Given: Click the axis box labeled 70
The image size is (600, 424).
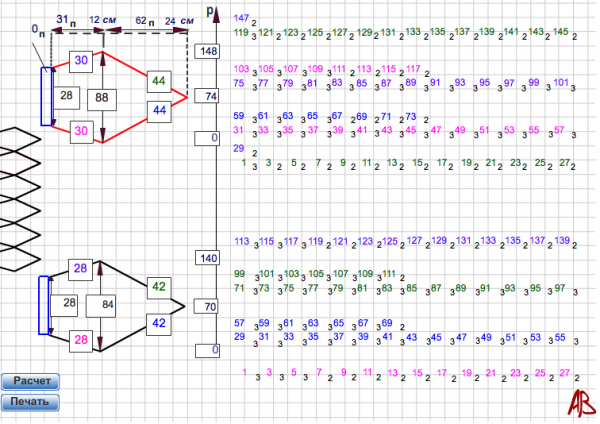Looking at the screenshot, I should pos(208,306).
